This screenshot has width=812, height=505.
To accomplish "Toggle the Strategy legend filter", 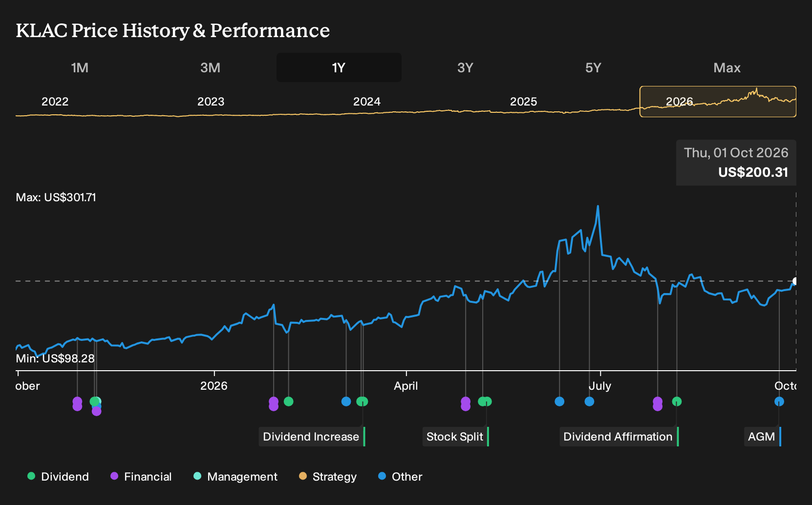I will coord(328,477).
